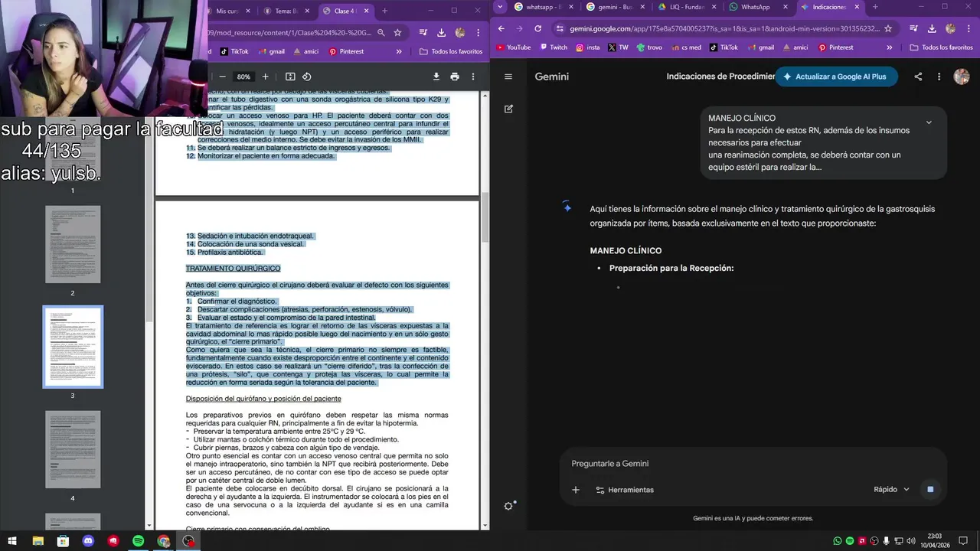Open downloads in the PDF browser window
The width and height of the screenshot is (980, 551).
[x=442, y=32]
